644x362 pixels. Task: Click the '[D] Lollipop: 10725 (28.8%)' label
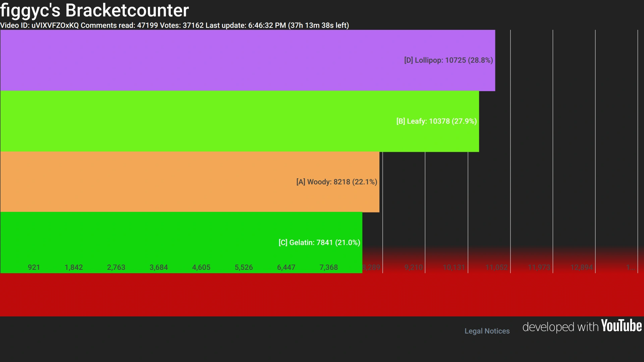[448, 60]
